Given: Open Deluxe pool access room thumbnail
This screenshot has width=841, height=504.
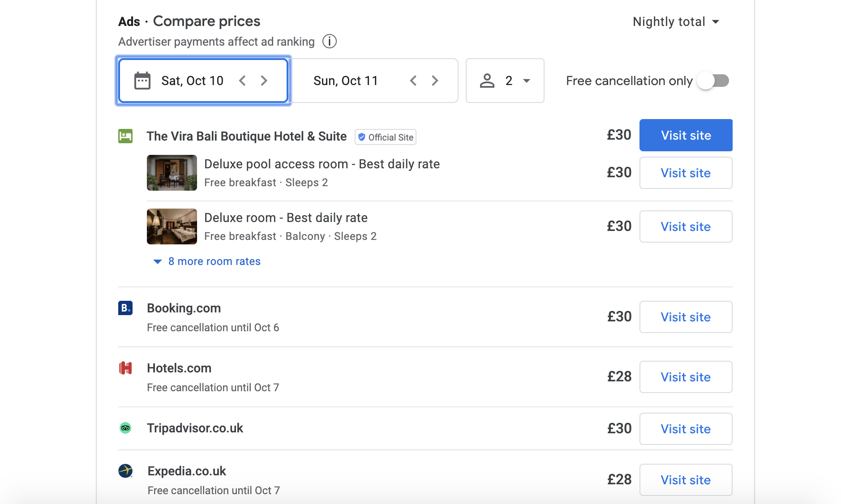Looking at the screenshot, I should click(x=172, y=173).
